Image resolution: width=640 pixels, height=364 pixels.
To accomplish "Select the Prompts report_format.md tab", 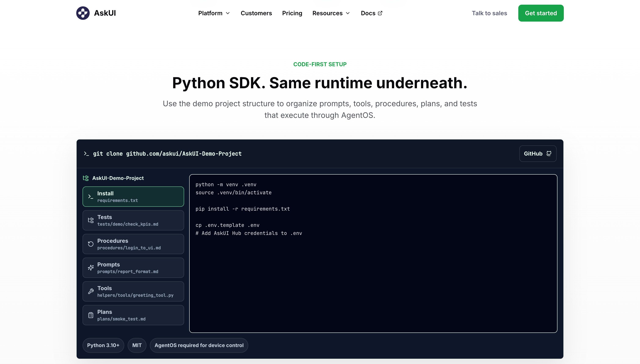I will coord(133,268).
